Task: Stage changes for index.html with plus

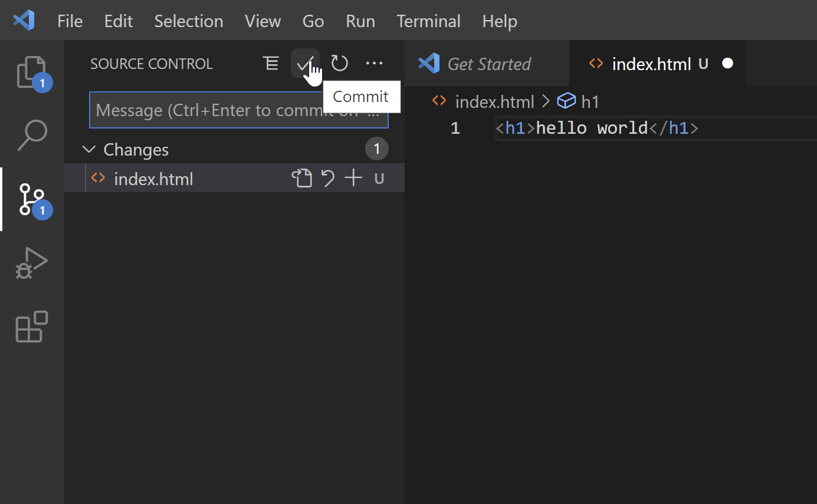Action: click(x=353, y=179)
